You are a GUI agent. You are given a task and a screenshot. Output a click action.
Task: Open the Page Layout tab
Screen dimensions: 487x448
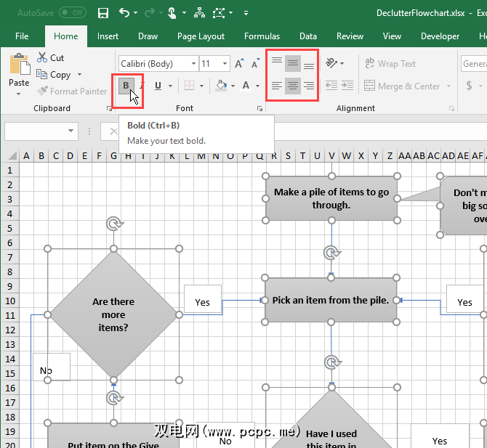click(201, 36)
